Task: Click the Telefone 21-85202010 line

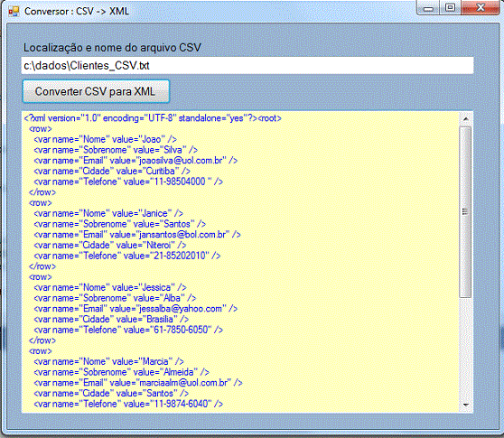Action: point(127,256)
